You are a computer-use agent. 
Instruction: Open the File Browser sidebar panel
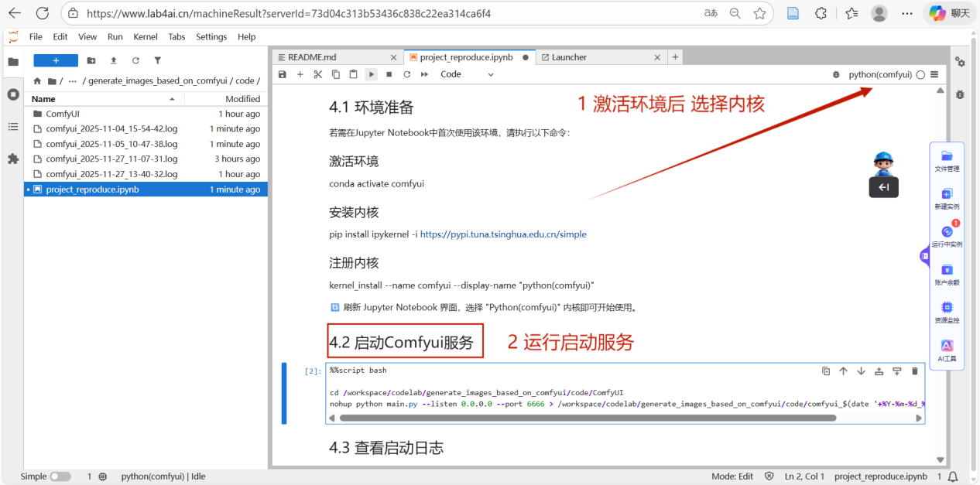[x=12, y=62]
